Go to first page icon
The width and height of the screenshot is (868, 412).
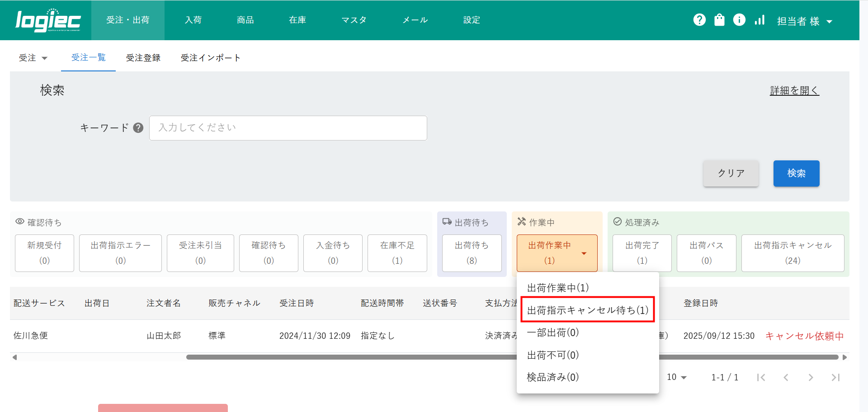point(761,378)
